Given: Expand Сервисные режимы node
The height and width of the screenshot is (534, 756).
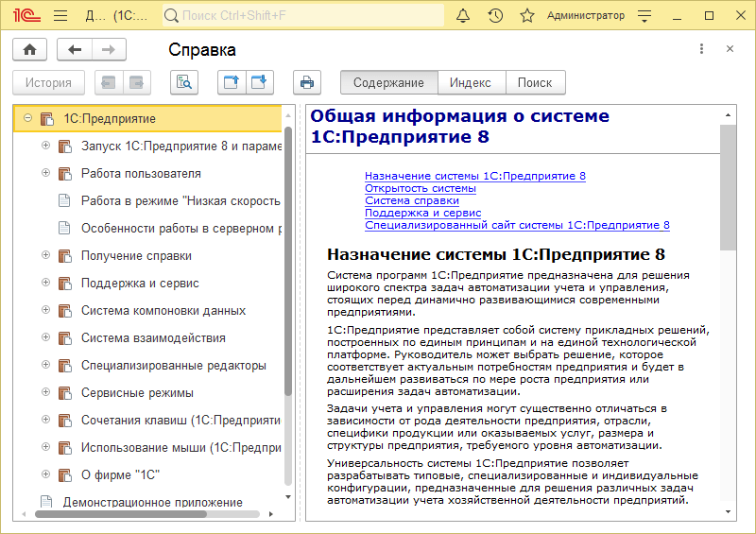Looking at the screenshot, I should pyautogui.click(x=45, y=392).
